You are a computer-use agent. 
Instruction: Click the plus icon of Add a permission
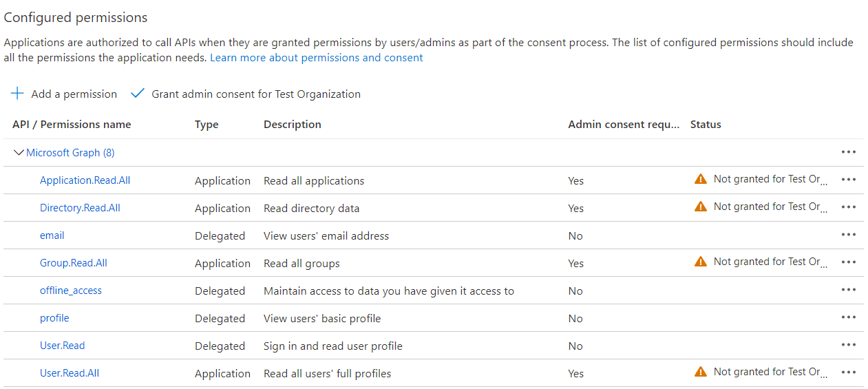17,93
